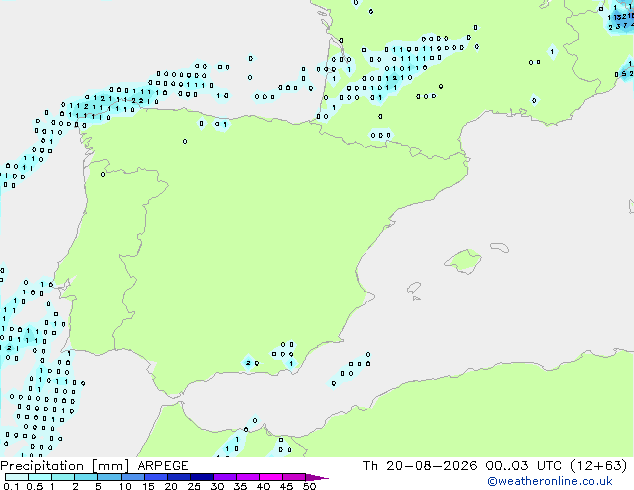
Task: Click the 20–25 mm legend swatch
Action: click(x=179, y=477)
